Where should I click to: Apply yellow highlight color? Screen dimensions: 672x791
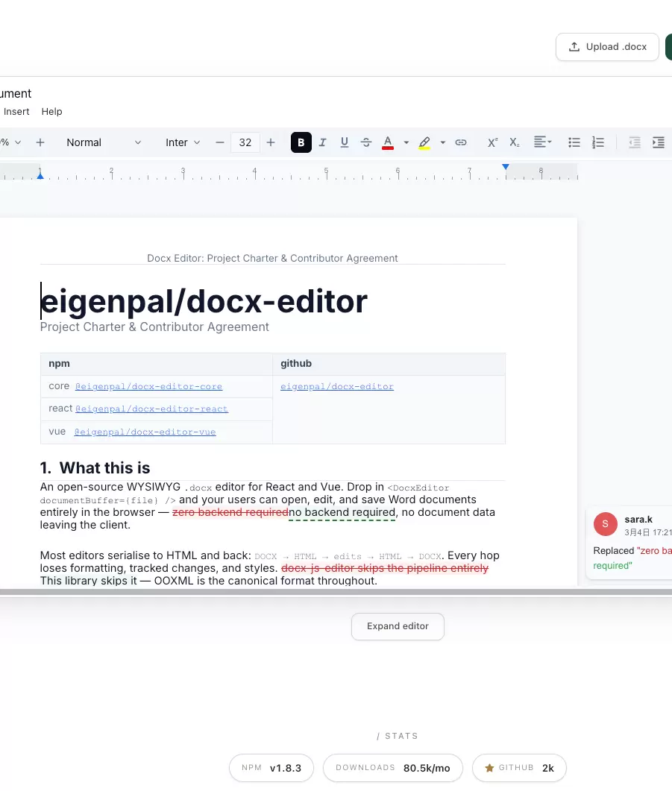[424, 142]
